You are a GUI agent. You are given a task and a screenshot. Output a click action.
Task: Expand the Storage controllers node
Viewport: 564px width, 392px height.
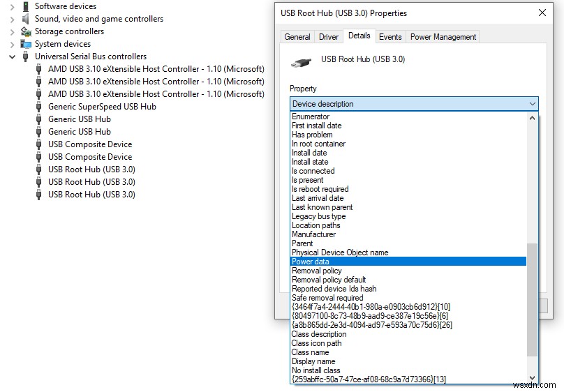pos(13,31)
